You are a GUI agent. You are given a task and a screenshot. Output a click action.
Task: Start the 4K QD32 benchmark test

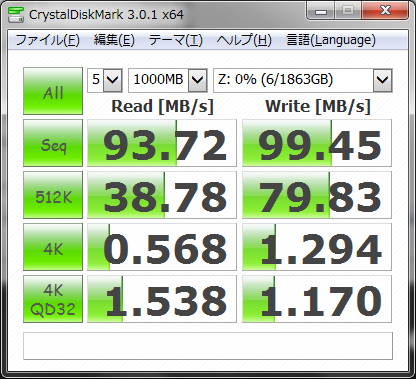[x=53, y=299]
